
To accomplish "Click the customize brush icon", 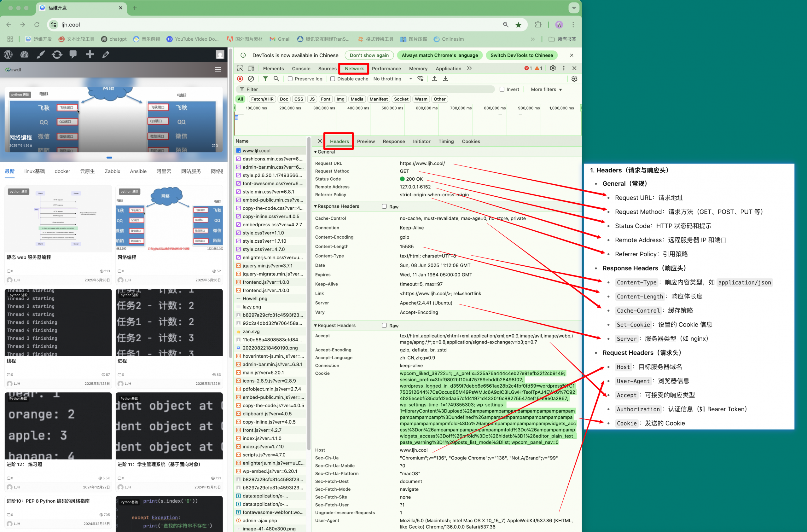I will coord(41,54).
